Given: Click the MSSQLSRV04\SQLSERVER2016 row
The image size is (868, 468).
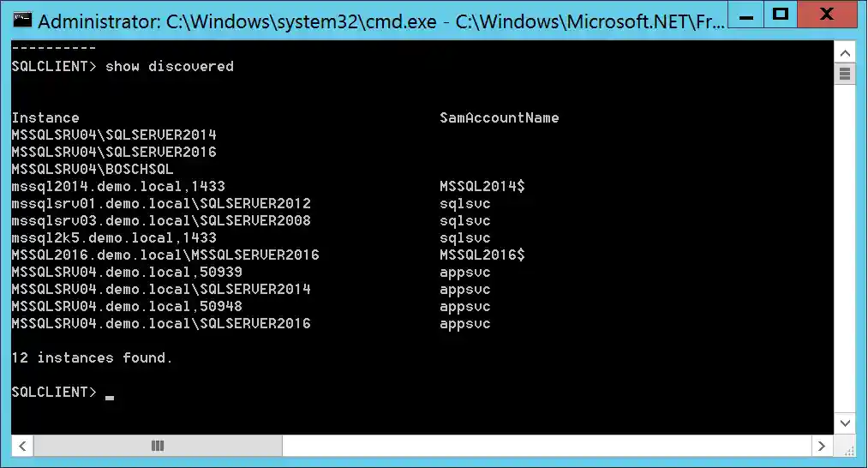Looking at the screenshot, I should coord(114,153).
